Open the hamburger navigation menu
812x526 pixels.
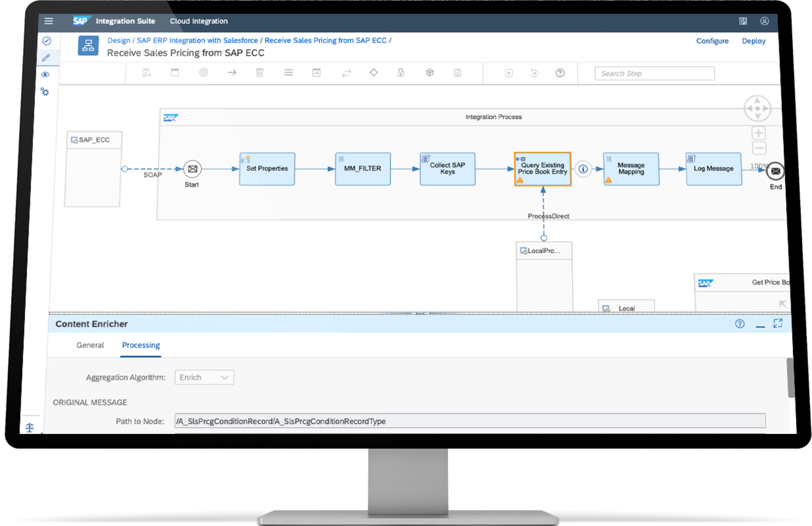click(48, 21)
